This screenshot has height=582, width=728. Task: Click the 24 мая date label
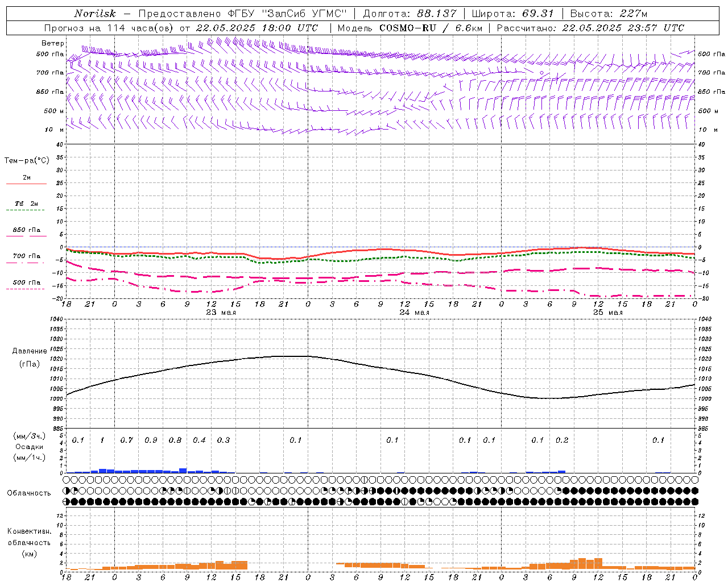coord(415,313)
